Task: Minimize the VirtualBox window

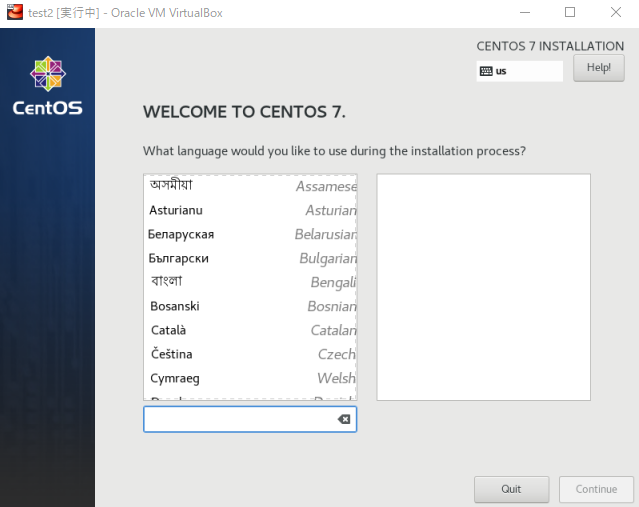Action: click(x=525, y=13)
